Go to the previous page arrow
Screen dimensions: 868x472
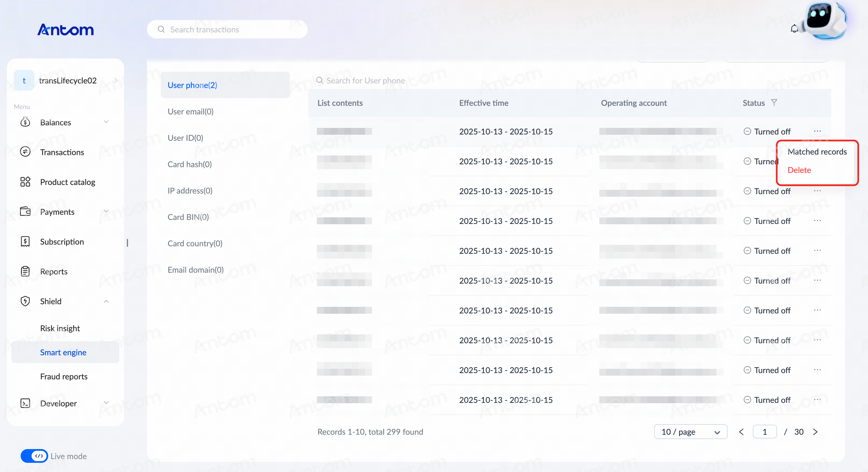coord(741,432)
